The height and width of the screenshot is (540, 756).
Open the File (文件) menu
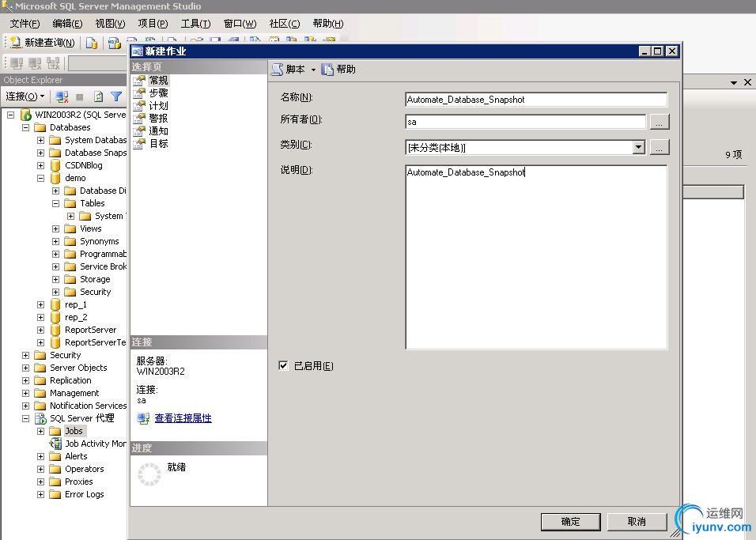(x=25, y=24)
